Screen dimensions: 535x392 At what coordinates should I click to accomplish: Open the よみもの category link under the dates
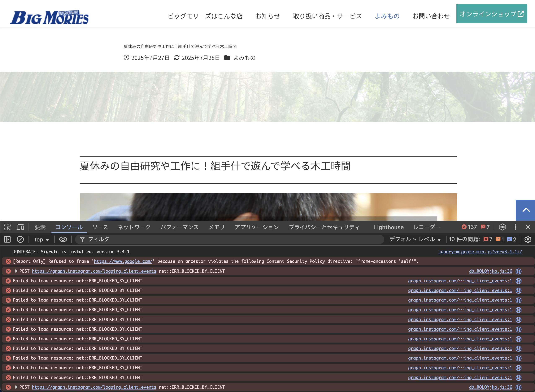click(244, 58)
